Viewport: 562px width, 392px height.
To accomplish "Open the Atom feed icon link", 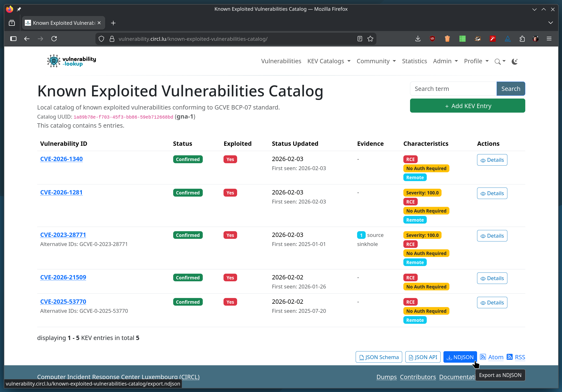I will point(483,357).
